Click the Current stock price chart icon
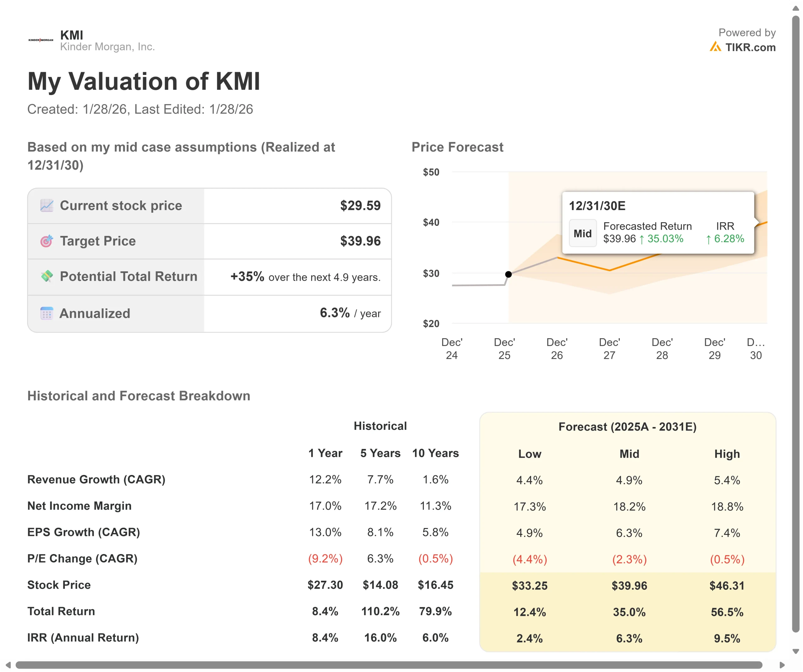Image resolution: width=803 pixels, height=672 pixels. click(47, 205)
